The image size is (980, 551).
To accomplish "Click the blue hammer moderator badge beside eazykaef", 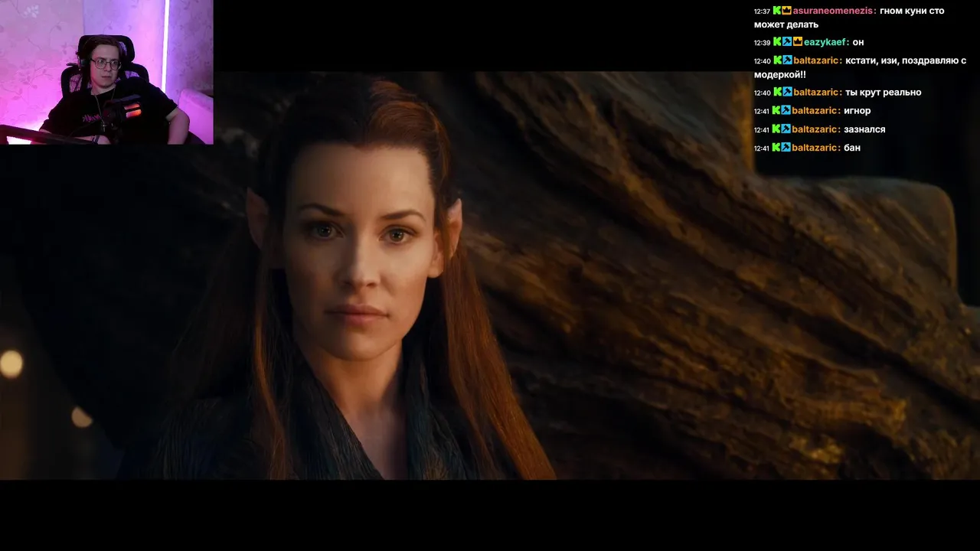I will 787,42.
